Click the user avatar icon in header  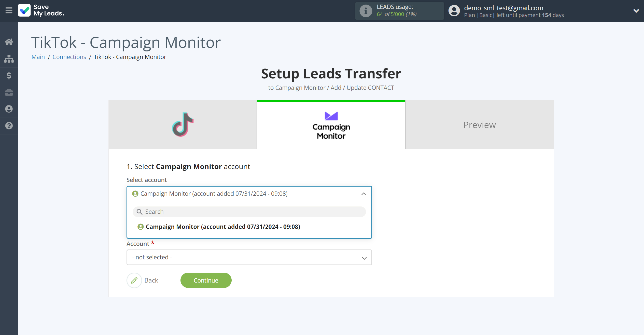tap(454, 11)
